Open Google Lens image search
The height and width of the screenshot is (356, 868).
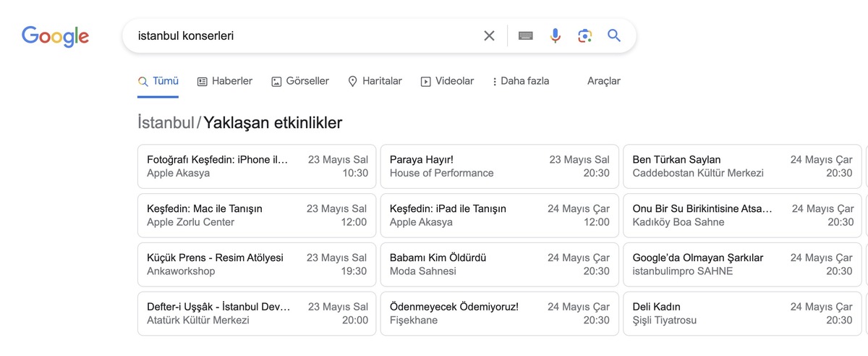[x=584, y=35]
